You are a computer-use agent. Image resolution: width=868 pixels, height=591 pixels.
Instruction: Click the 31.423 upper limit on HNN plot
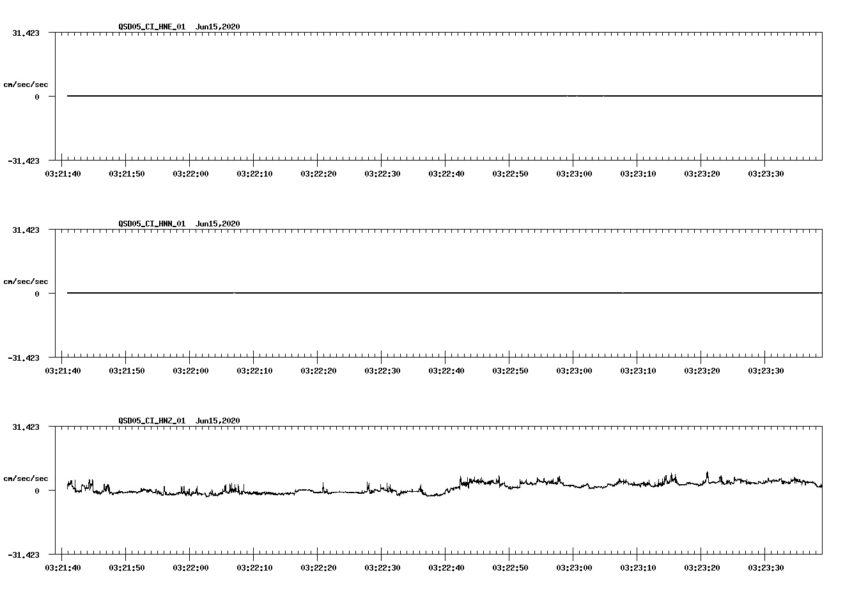pos(26,230)
